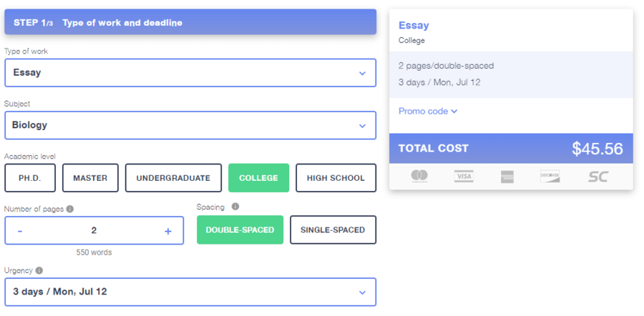This screenshot has height=316, width=644.
Task: Open the Urgency deadline dropdown
Action: (190, 292)
